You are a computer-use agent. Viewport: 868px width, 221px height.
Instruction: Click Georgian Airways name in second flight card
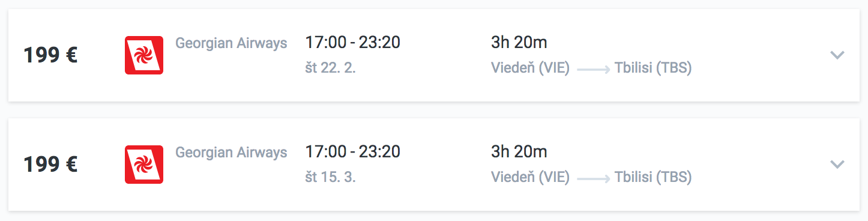(x=231, y=153)
